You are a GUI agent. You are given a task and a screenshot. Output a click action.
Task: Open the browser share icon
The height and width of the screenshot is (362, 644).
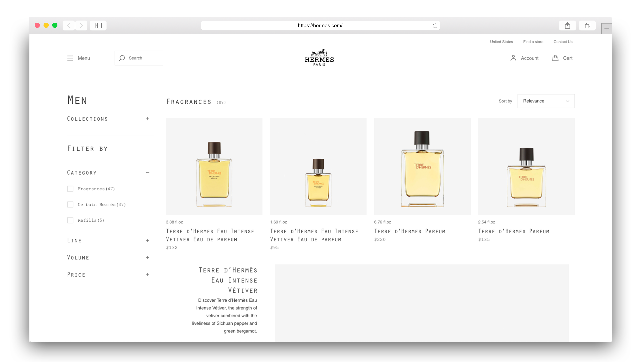click(x=567, y=26)
